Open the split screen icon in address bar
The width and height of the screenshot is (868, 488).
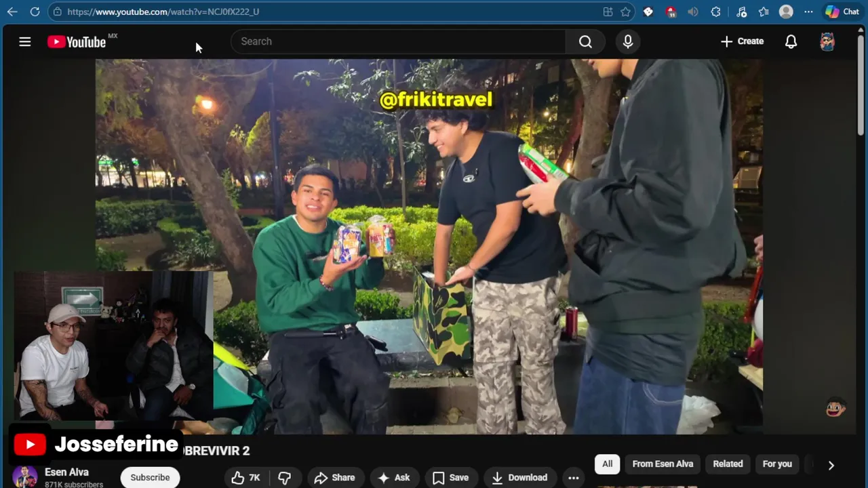[608, 12]
